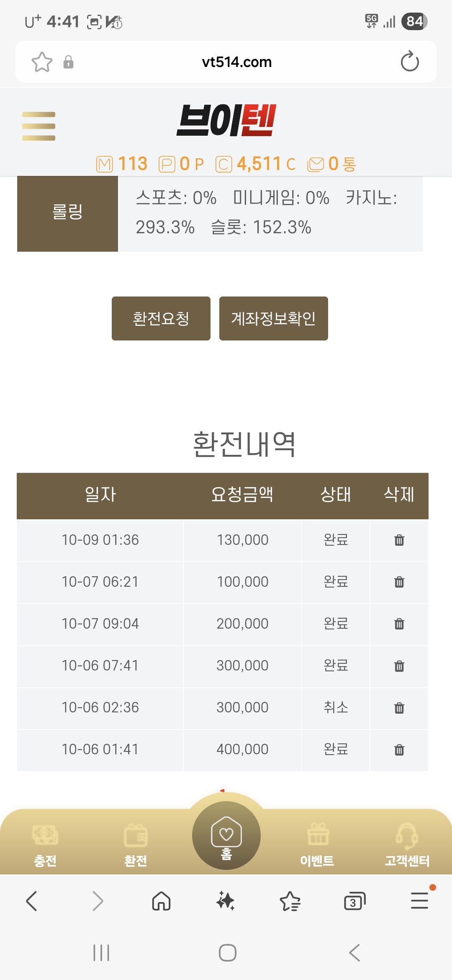This screenshot has width=452, height=980.
Task: Tap the browser AI sparkle icon
Action: coord(226,901)
